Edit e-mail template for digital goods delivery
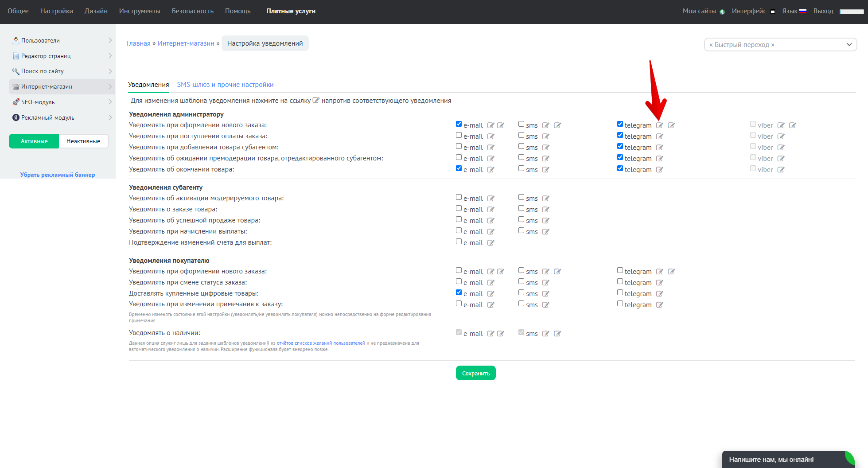This screenshot has width=868, height=468. [x=490, y=294]
